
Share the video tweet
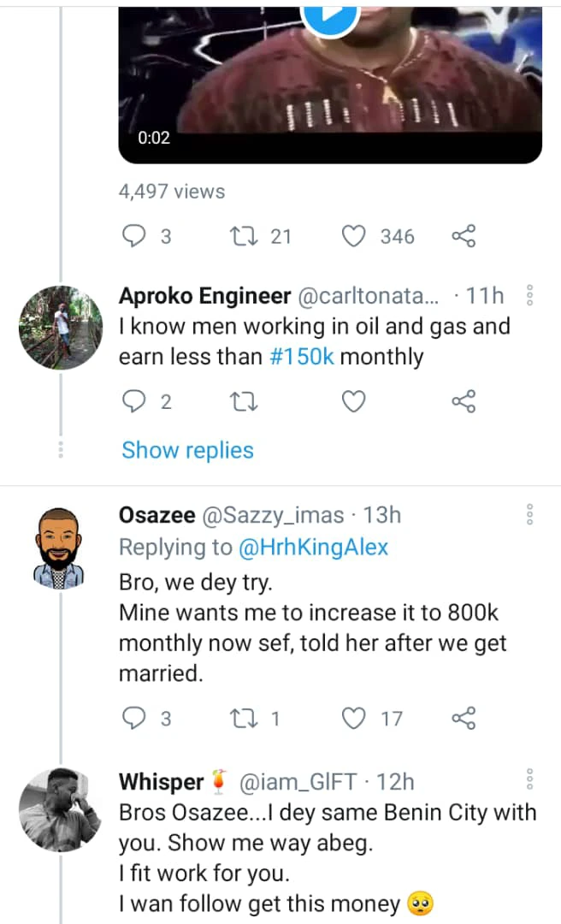tap(464, 236)
